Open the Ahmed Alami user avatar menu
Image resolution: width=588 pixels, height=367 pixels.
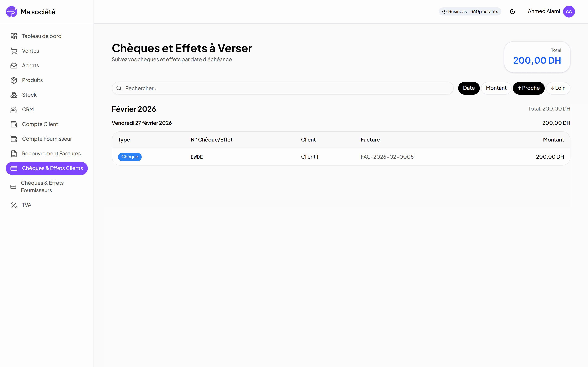coord(569,12)
